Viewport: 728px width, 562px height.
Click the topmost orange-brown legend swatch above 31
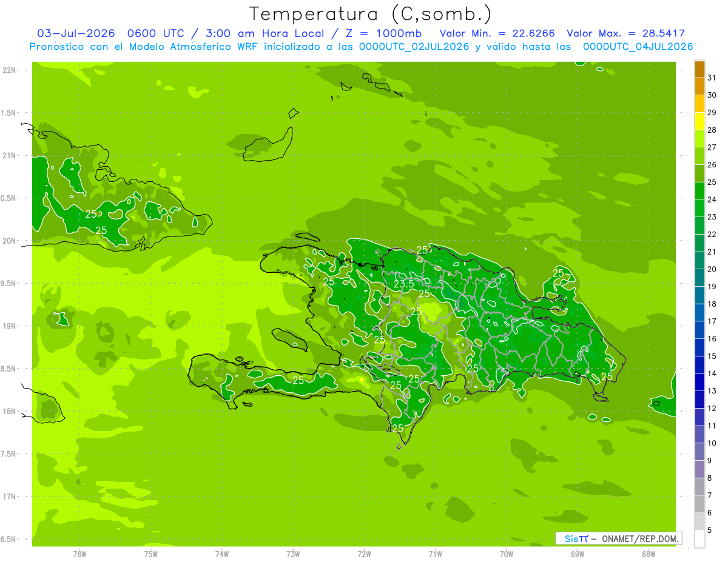pyautogui.click(x=699, y=69)
